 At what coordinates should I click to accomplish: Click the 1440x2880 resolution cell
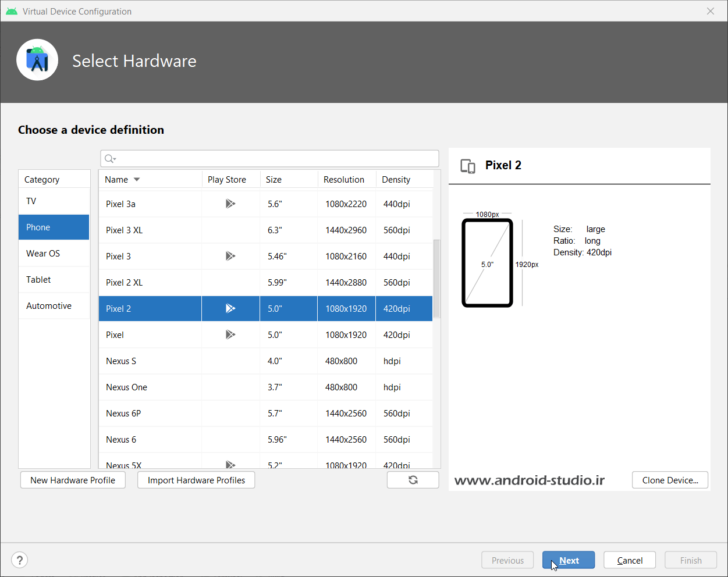tap(346, 282)
